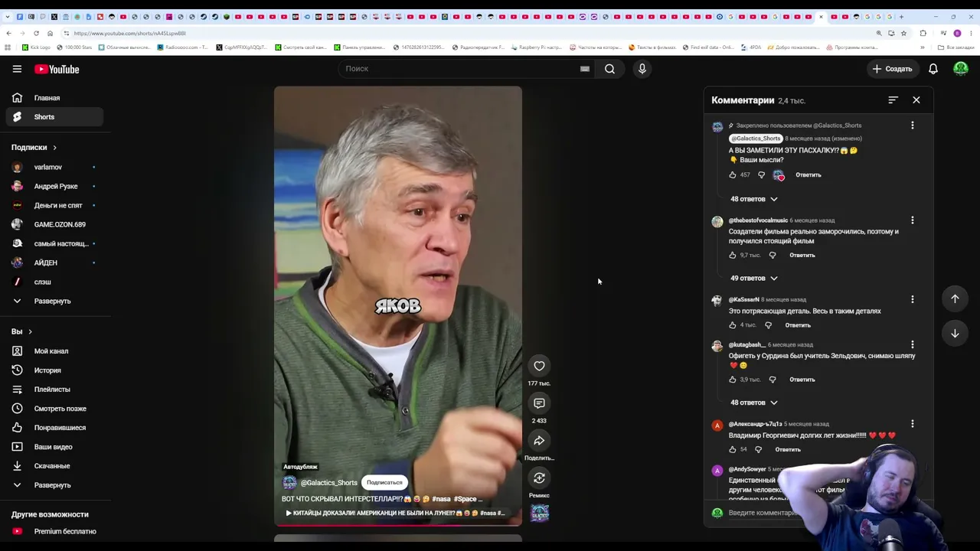Open Смотреть позже in the sidebar
The height and width of the screenshot is (551, 980).
pos(54,409)
